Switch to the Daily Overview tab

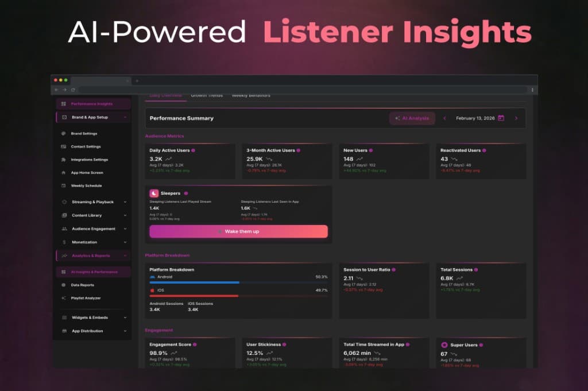pos(166,96)
